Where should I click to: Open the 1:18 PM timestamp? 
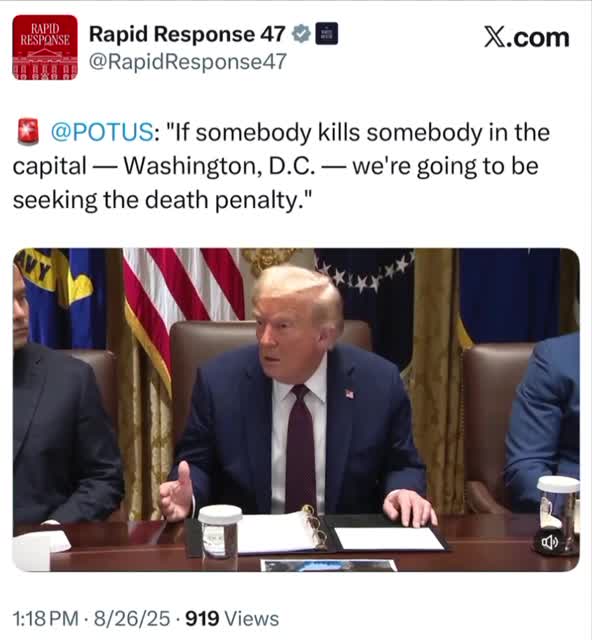click(46, 618)
